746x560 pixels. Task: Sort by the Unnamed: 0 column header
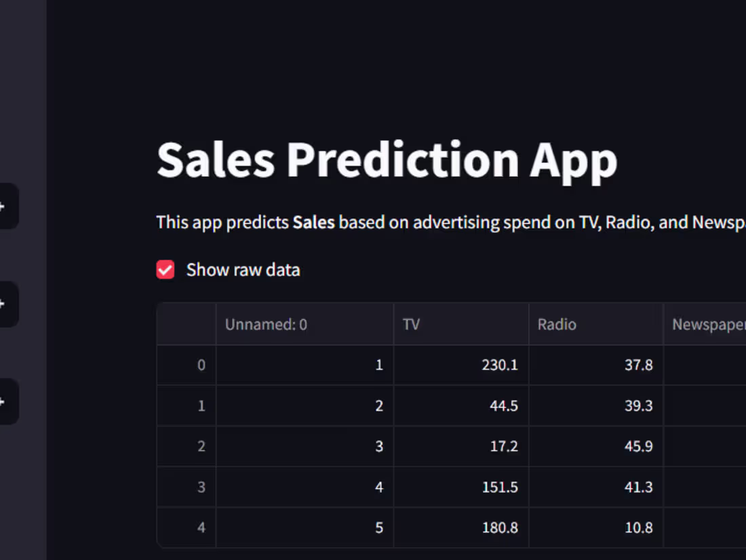tap(305, 324)
